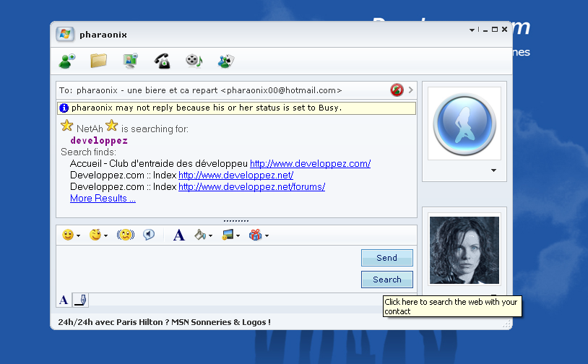Open the gift box dropdown

(258, 235)
